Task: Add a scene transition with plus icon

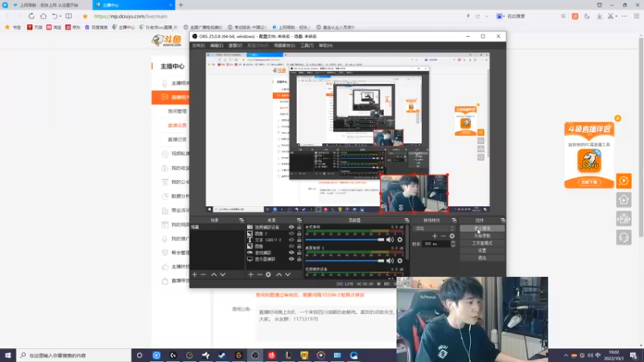Action: (x=435, y=236)
